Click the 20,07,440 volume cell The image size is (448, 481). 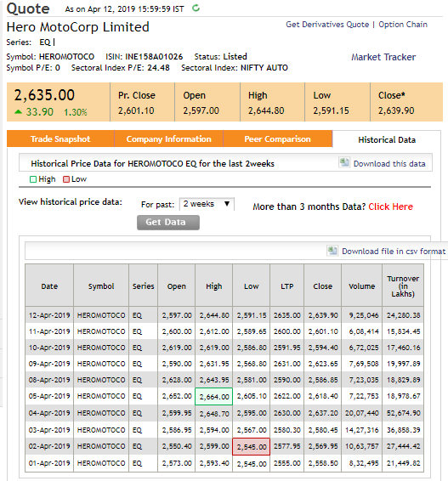click(362, 413)
